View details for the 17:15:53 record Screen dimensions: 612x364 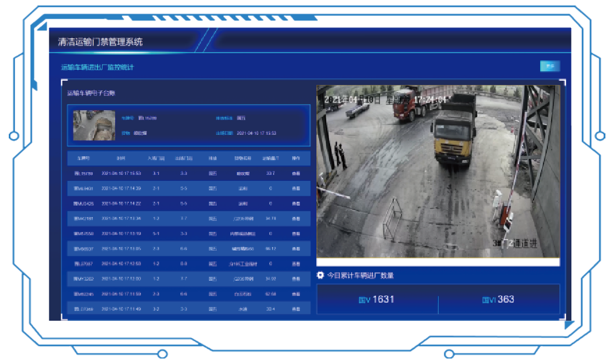(296, 173)
